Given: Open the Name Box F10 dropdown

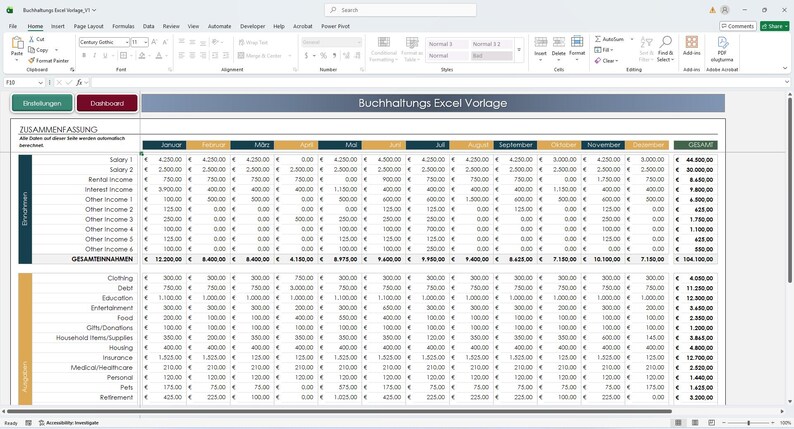Looking at the screenshot, I should pyautogui.click(x=41, y=82).
